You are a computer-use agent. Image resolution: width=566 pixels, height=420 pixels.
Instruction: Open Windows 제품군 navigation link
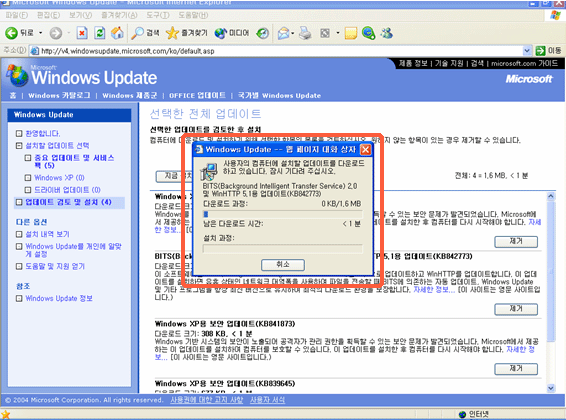tap(130, 96)
